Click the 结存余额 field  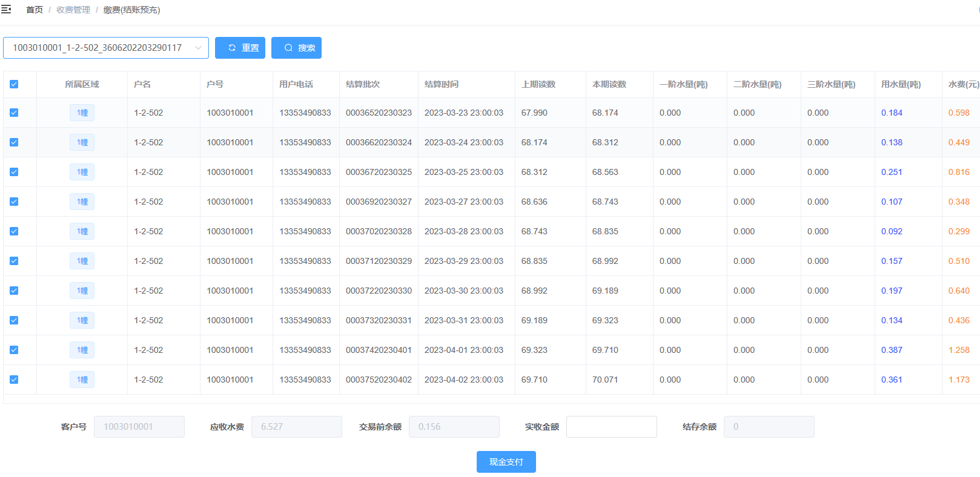[769, 427]
